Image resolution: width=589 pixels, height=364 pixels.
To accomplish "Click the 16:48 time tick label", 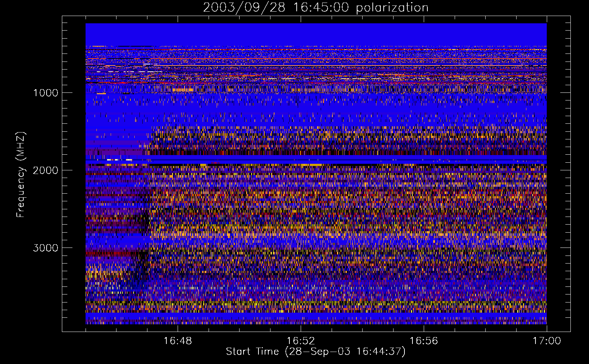I will click(x=178, y=341).
